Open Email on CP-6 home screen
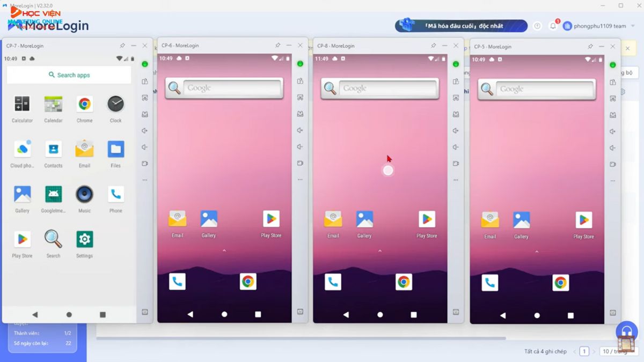644x362 pixels. [x=178, y=219]
